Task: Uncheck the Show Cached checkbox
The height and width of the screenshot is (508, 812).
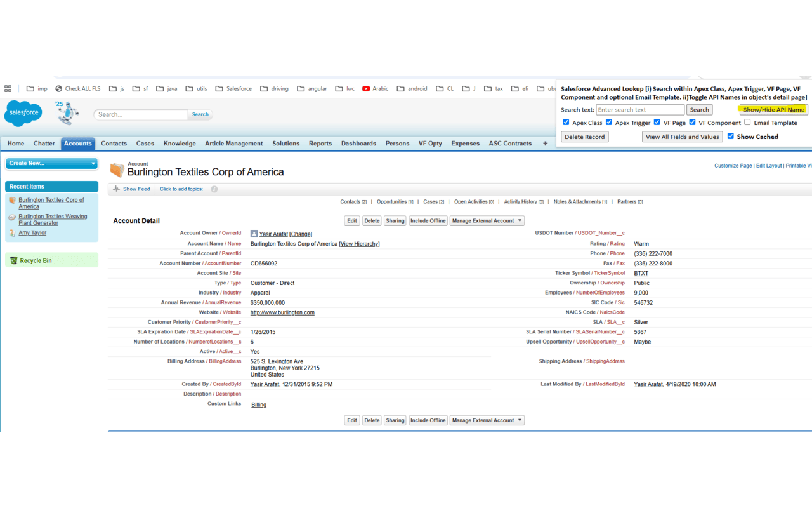Action: [x=730, y=136]
